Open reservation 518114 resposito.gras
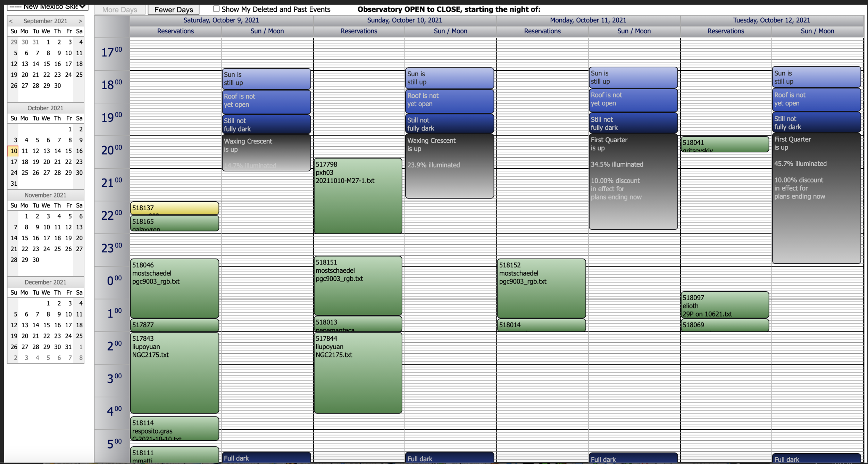Image resolution: width=868 pixels, height=464 pixels. pyautogui.click(x=174, y=429)
